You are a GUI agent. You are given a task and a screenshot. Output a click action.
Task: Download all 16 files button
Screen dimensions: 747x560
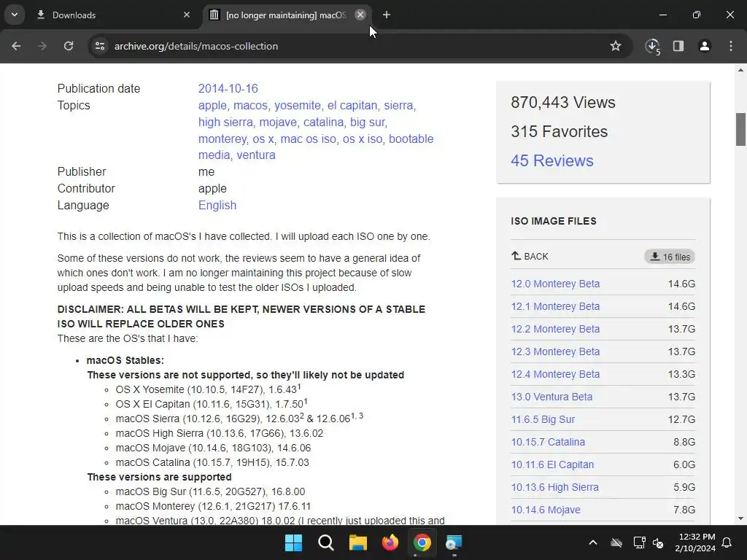[670, 257]
